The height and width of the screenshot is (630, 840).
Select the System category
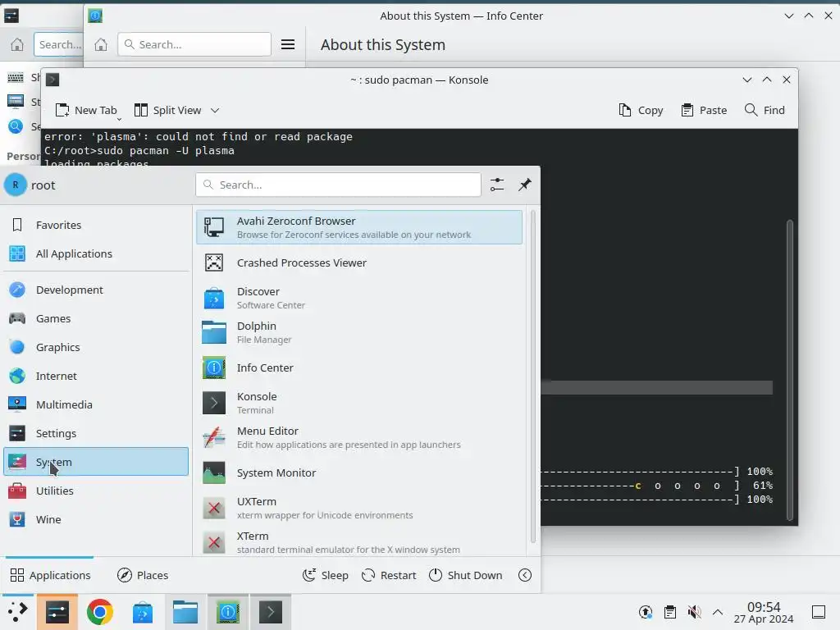tap(97, 462)
